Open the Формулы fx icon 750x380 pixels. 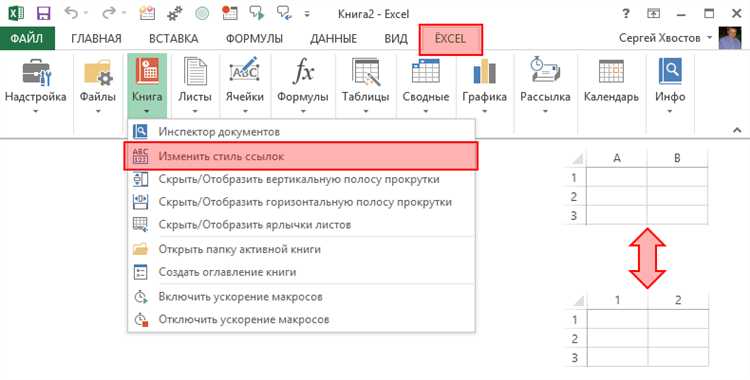[x=303, y=72]
